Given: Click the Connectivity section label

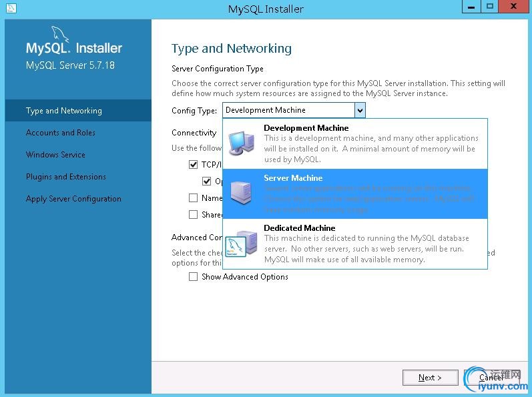Looking at the screenshot, I should tap(194, 133).
